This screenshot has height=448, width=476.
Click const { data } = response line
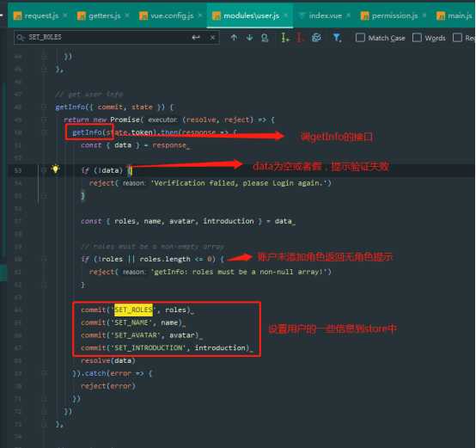(x=135, y=145)
